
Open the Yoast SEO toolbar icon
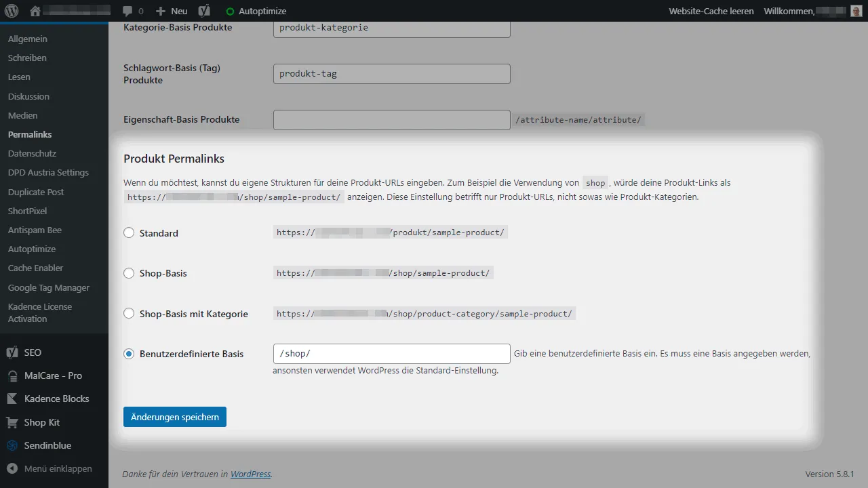pyautogui.click(x=203, y=11)
